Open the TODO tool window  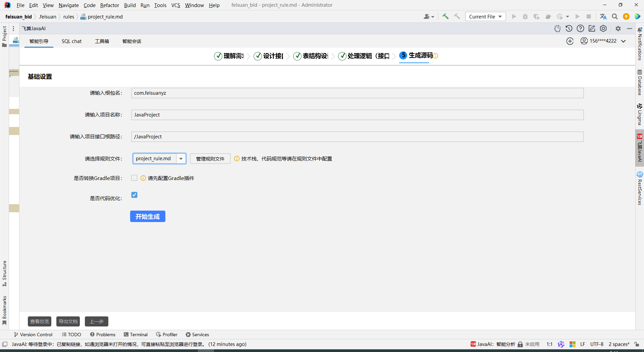coord(71,335)
